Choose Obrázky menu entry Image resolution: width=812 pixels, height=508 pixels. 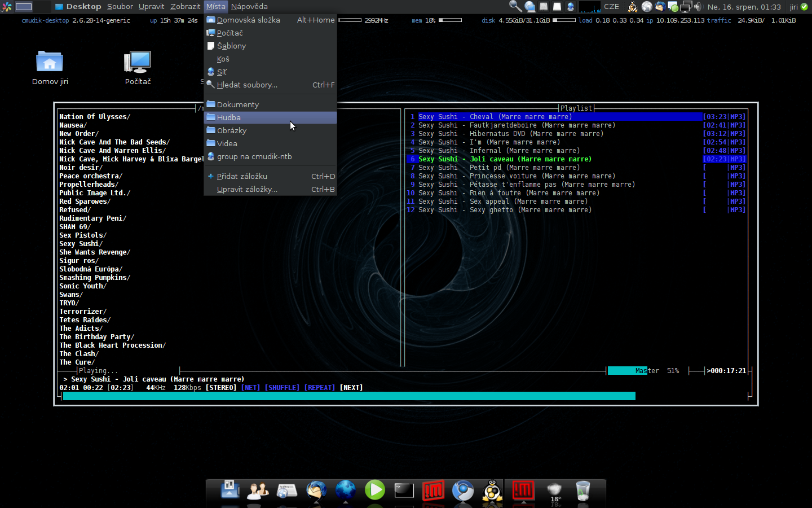pyautogui.click(x=270, y=130)
